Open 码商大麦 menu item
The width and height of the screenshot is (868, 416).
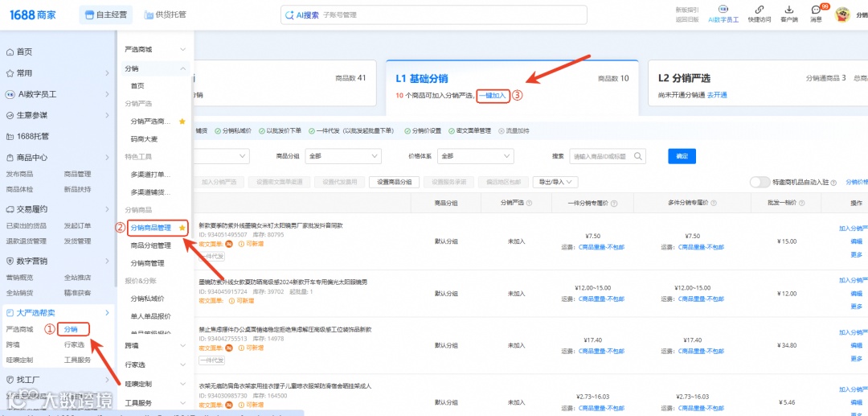(144, 139)
